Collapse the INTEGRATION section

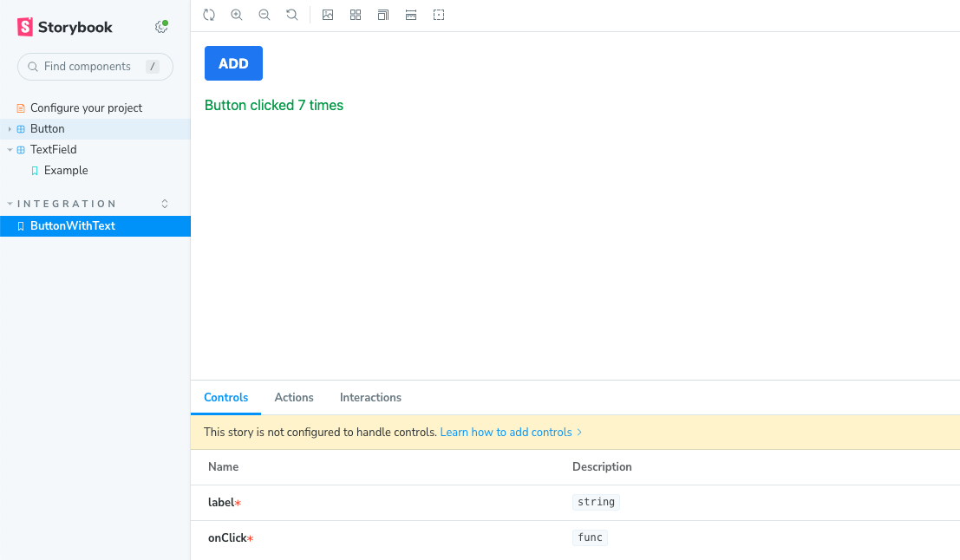pos(67,204)
